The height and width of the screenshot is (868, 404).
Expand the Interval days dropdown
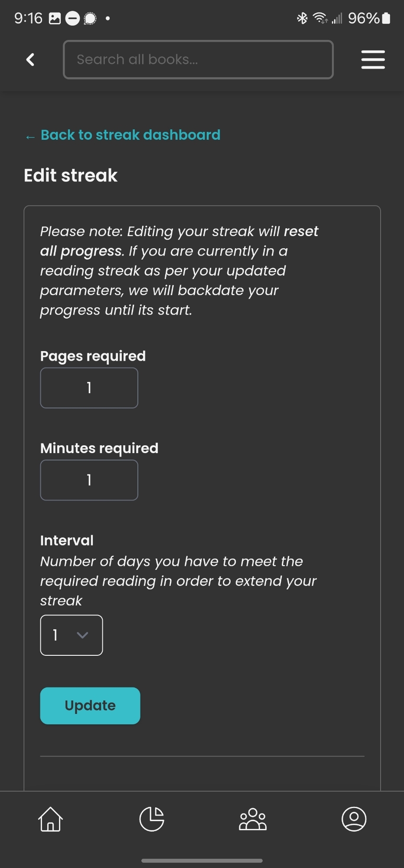click(x=72, y=635)
